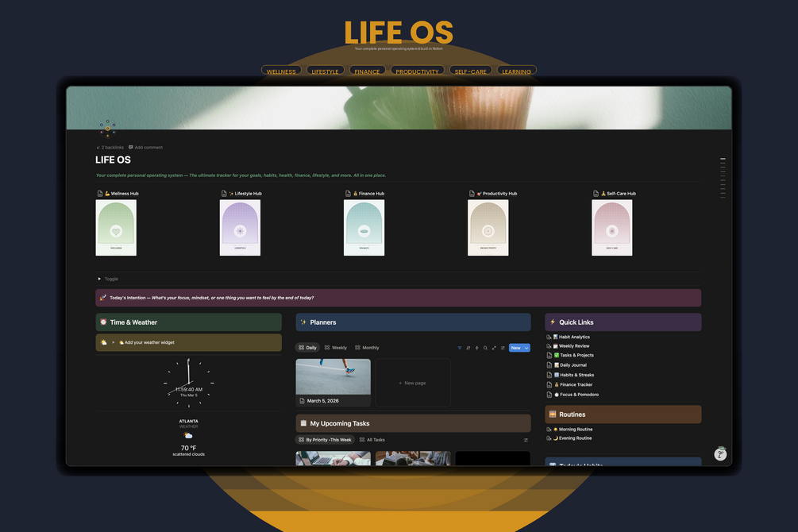Open view settings icon in Planners toolbar
This screenshot has width=798, height=532.
503,348
